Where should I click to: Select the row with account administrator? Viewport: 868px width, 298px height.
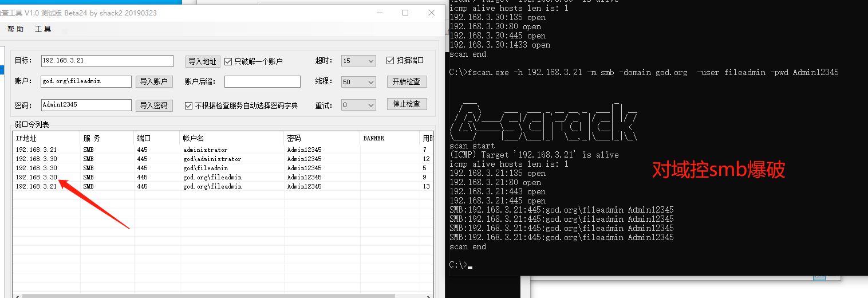pos(224,150)
